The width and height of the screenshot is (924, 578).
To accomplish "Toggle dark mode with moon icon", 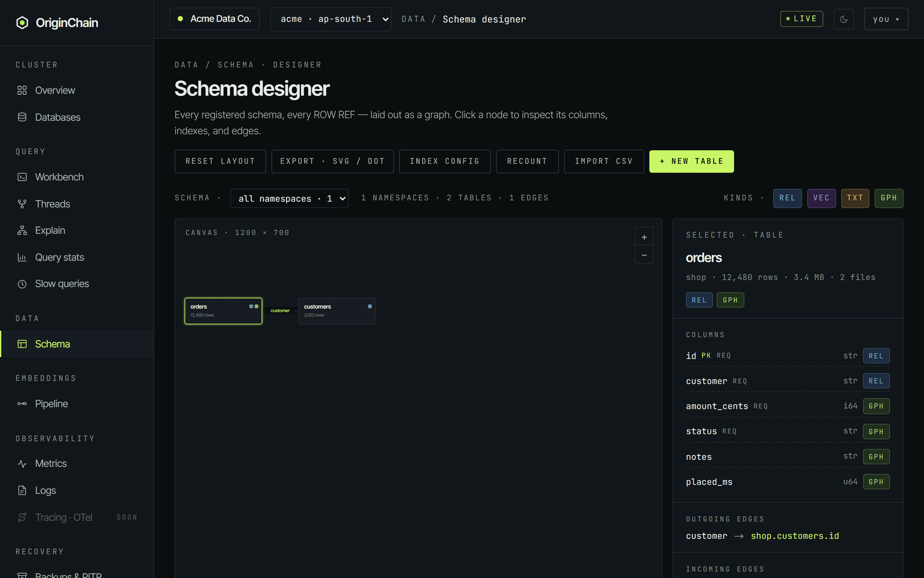I will pos(844,19).
